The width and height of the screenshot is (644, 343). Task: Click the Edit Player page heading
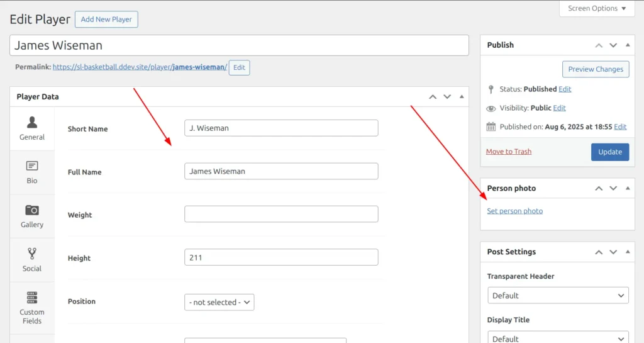coord(40,20)
